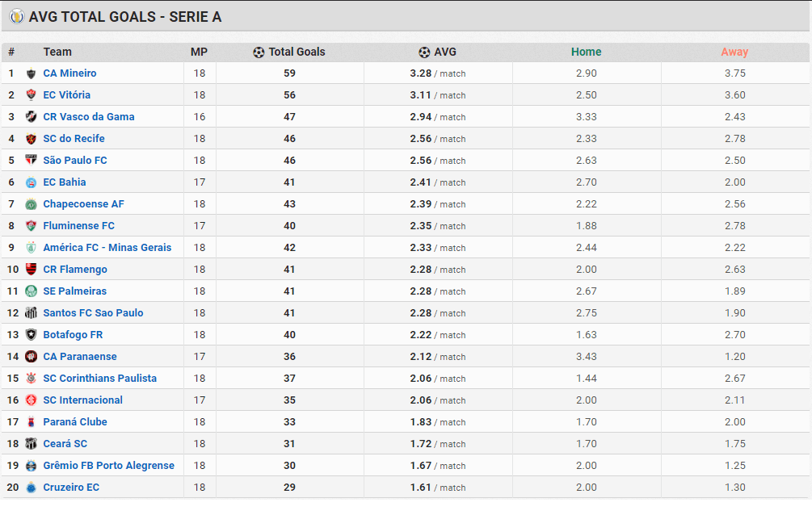Open the EC Bahia team link
812x515 pixels.
coord(65,182)
